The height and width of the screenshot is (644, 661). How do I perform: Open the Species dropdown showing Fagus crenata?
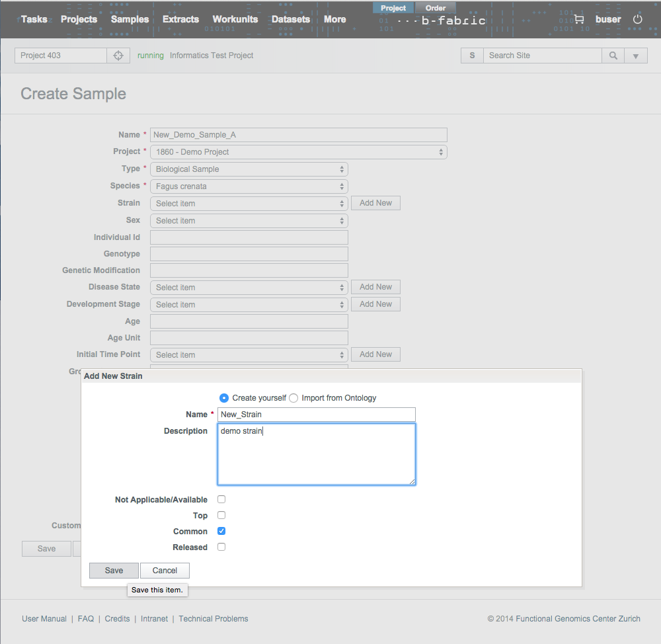tap(249, 186)
